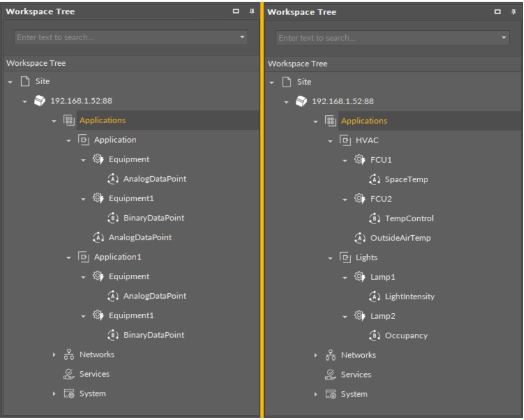Click the Networks icon in left tree

point(69,355)
